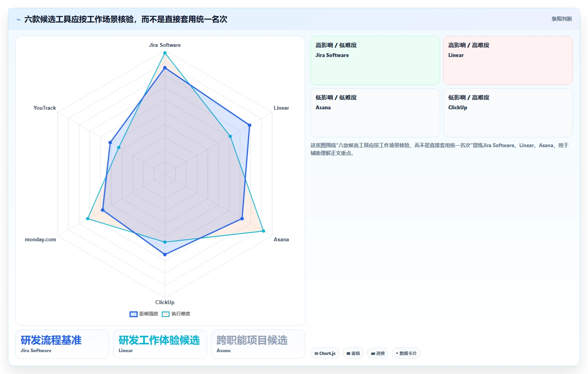Toggle the 影响强度 legend label
This screenshot has width=588, height=374.
pyautogui.click(x=149, y=314)
